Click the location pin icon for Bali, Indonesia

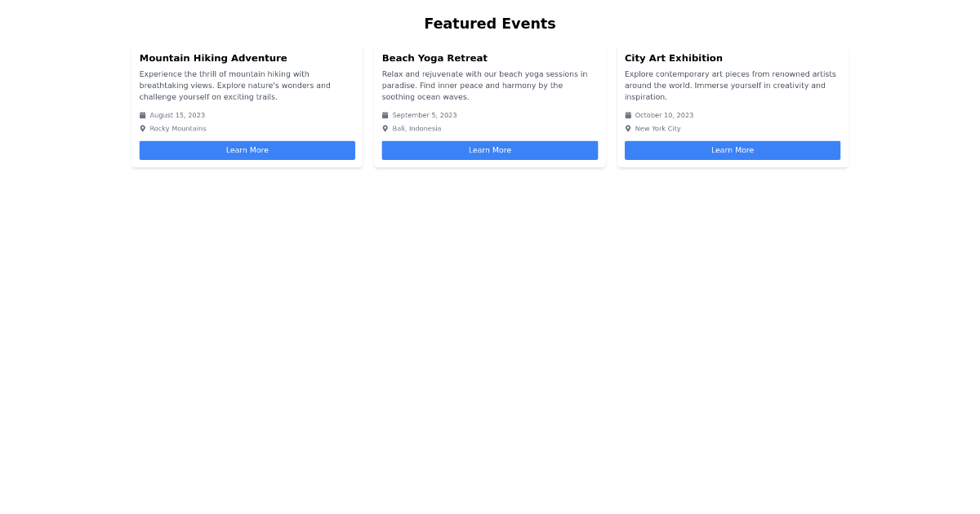pyautogui.click(x=385, y=128)
